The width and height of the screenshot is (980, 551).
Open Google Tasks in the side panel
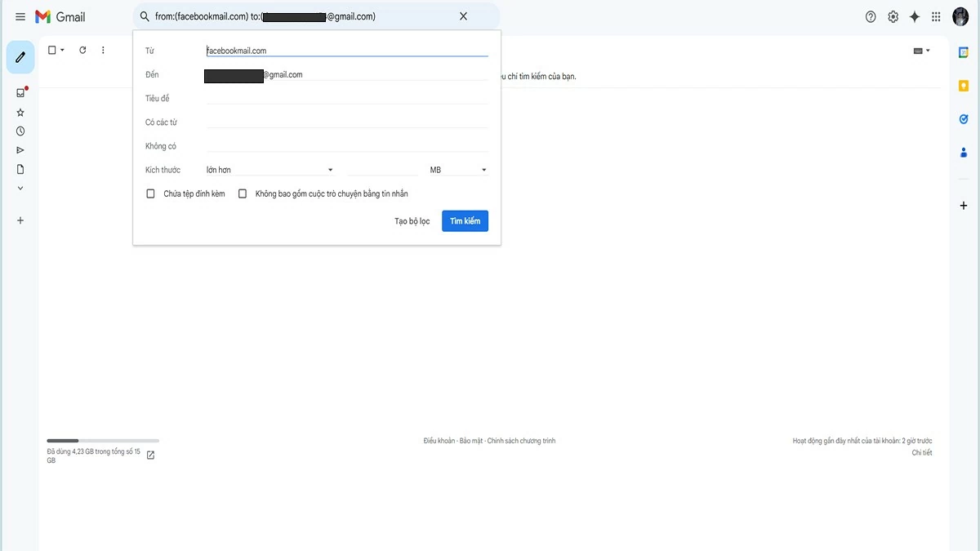(x=963, y=118)
